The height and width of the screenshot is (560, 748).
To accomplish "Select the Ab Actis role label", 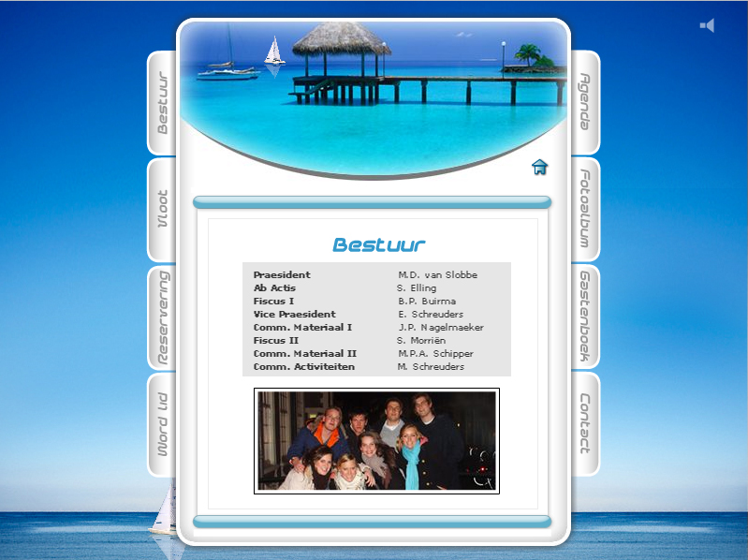I will (274, 288).
